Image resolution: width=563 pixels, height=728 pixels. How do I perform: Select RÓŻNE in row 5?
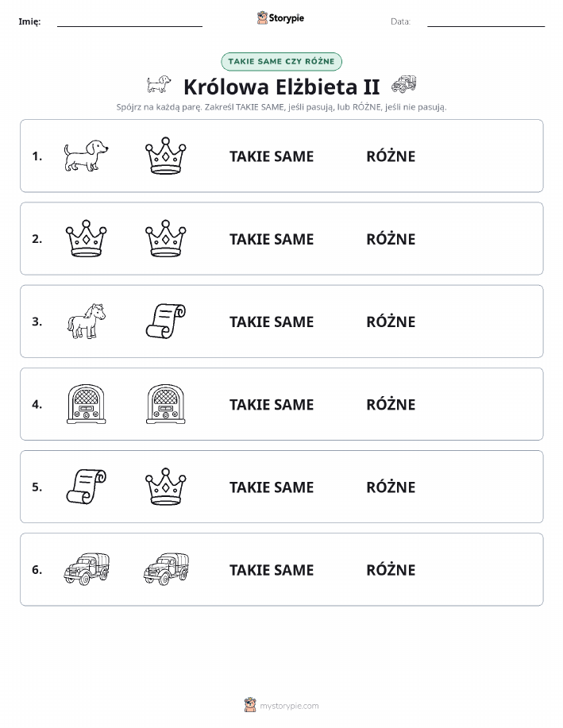[391, 487]
